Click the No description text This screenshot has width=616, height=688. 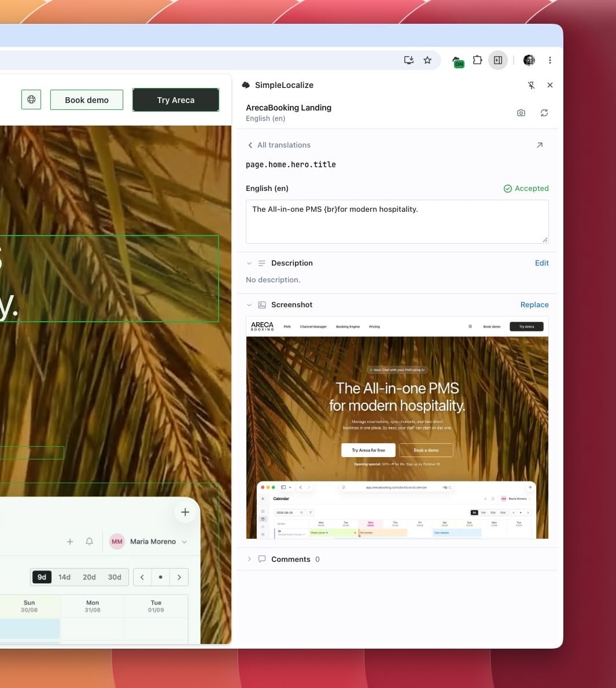(273, 279)
